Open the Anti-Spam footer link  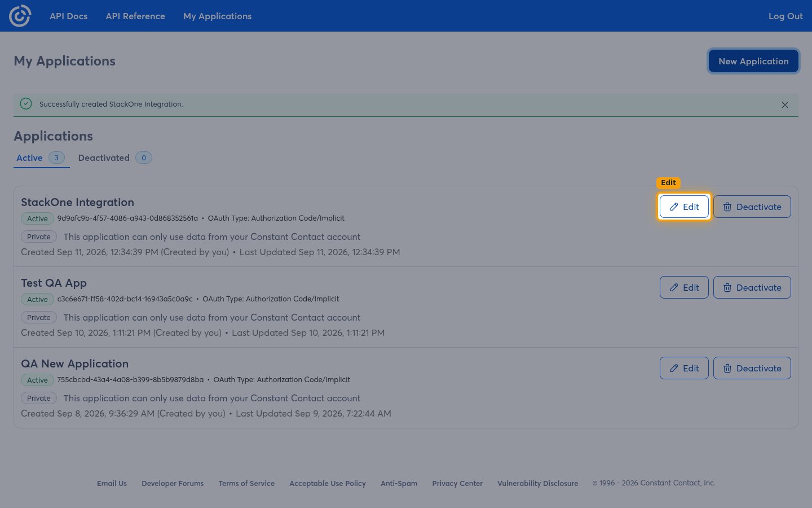tap(399, 483)
